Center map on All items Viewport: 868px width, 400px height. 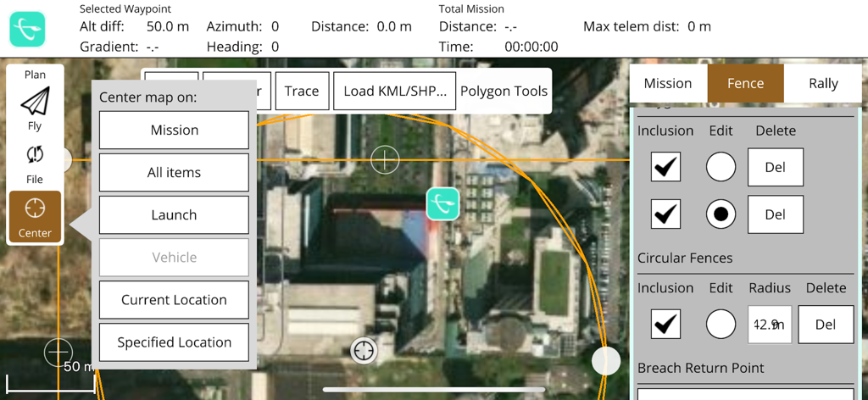pos(174,173)
